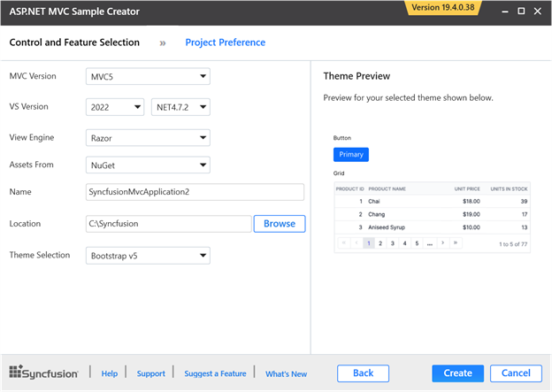Click the last page arrow in pager
Screen dimensions: 552x392
point(456,243)
